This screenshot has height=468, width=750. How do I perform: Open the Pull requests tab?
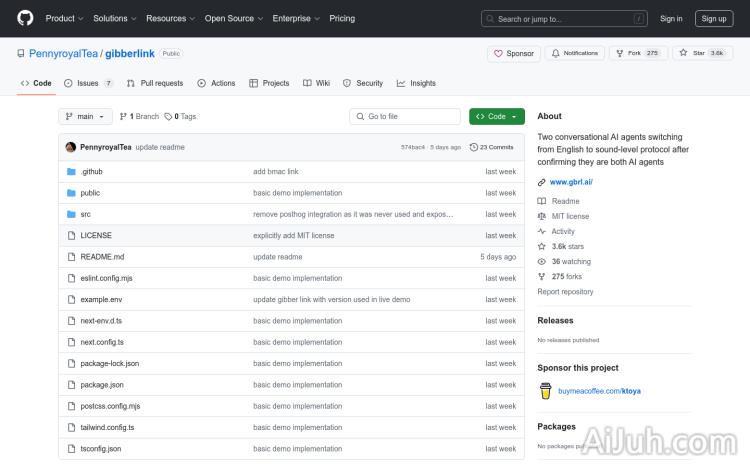click(155, 83)
